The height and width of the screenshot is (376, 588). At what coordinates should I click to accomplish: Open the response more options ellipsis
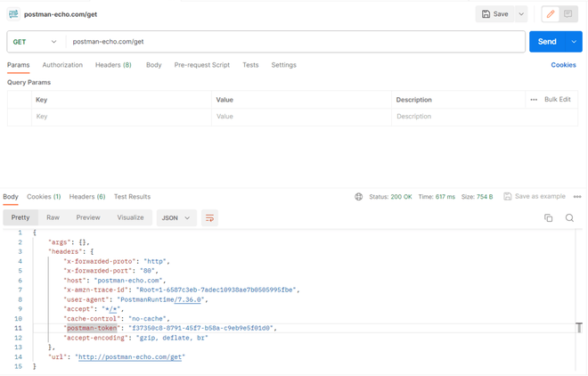click(577, 197)
